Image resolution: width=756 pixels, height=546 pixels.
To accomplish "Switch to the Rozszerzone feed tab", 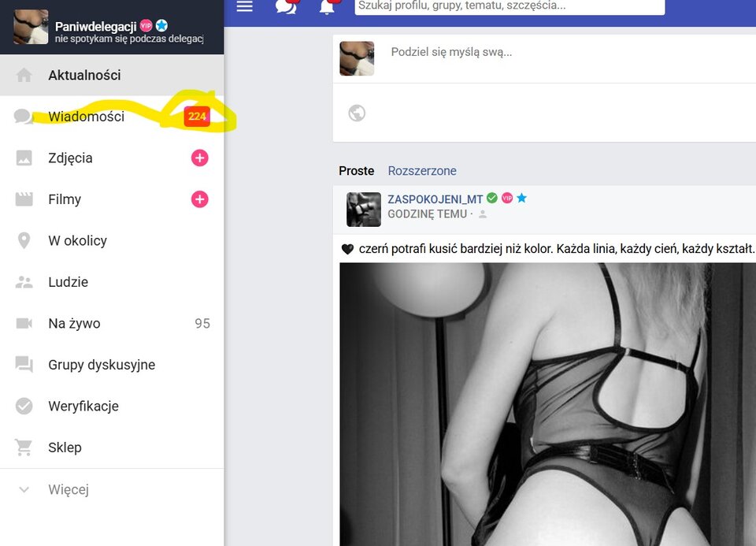I will 421,171.
